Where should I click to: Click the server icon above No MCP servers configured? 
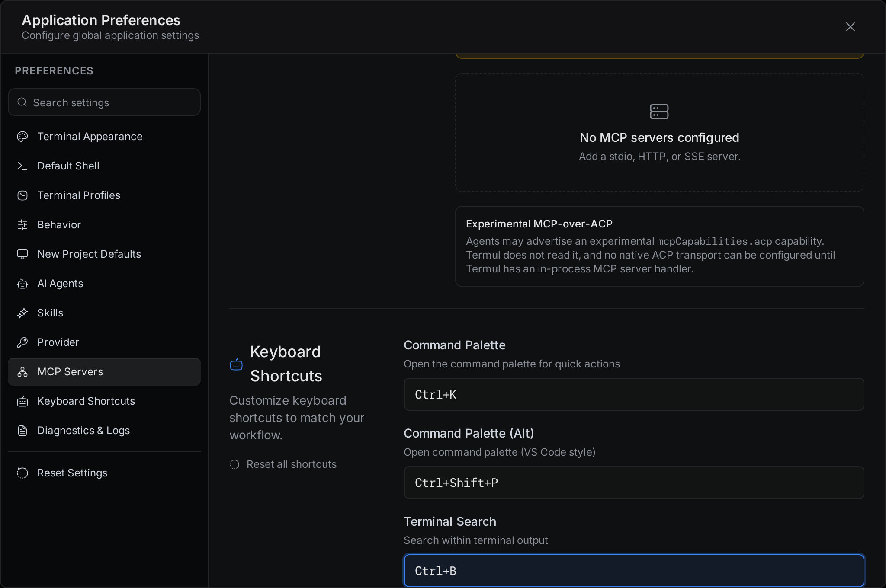[659, 112]
